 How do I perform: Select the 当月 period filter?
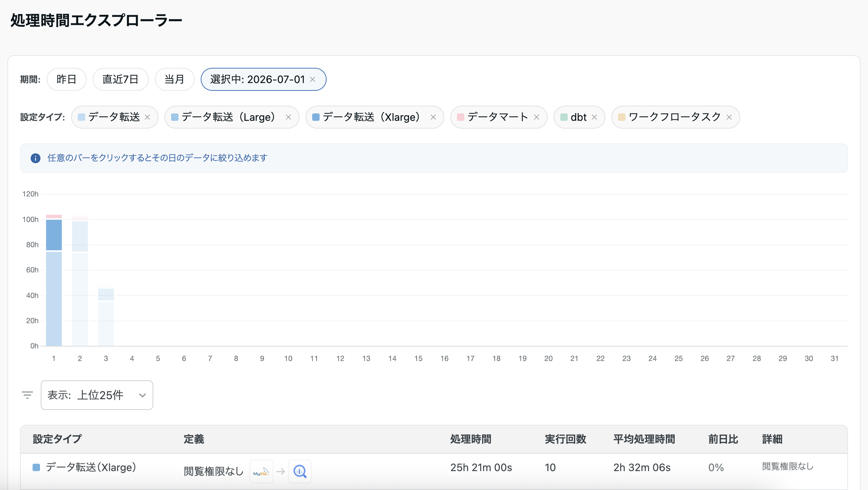(174, 79)
